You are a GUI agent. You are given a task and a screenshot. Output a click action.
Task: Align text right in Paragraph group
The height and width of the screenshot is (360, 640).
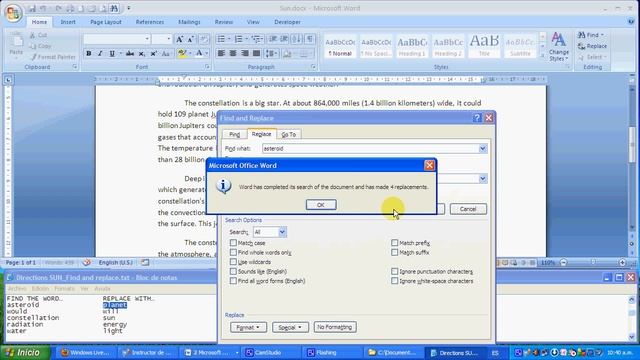point(244,53)
